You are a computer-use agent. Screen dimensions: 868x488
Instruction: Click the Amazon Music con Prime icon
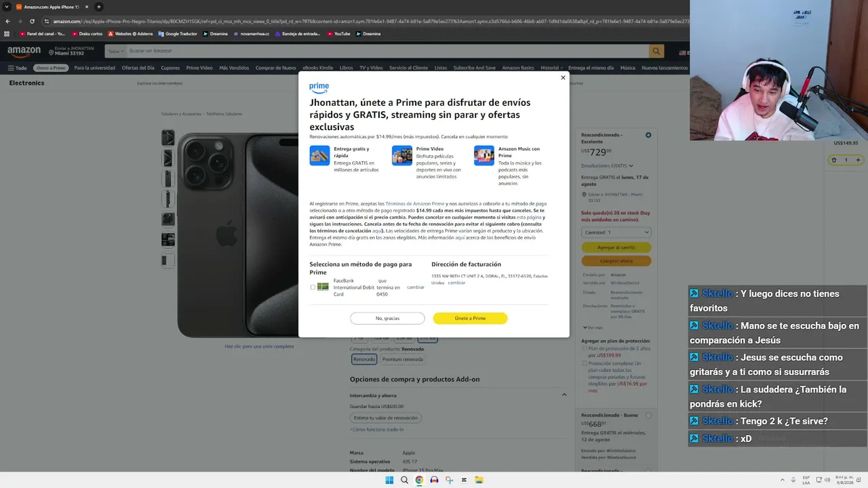pyautogui.click(x=484, y=155)
